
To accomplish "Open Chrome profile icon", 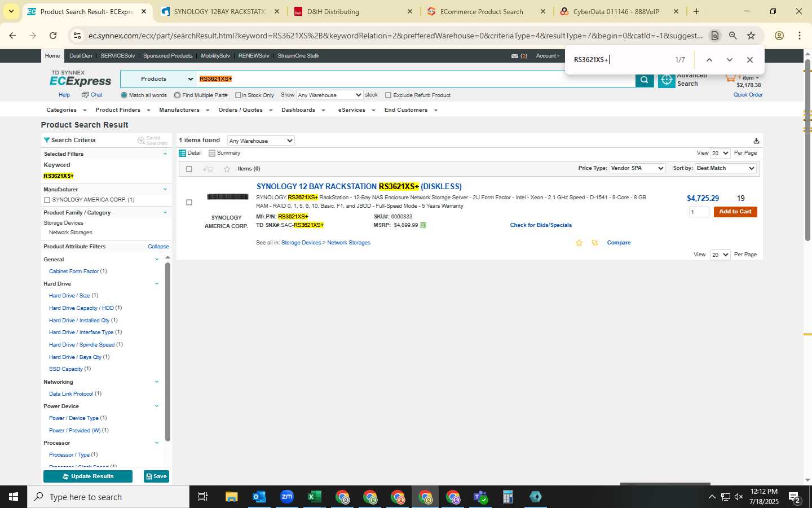I will (x=779, y=36).
